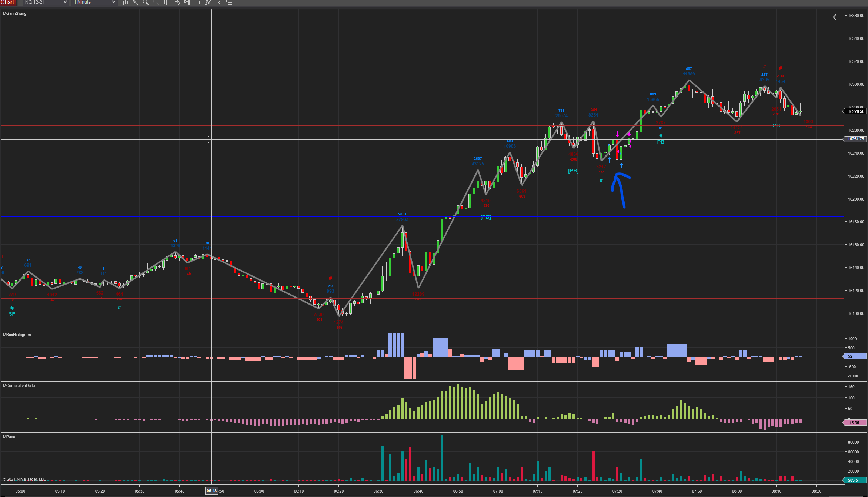Click the 150 cumulative delta scale label
Screen dimensions: 868x497
(x=851, y=387)
